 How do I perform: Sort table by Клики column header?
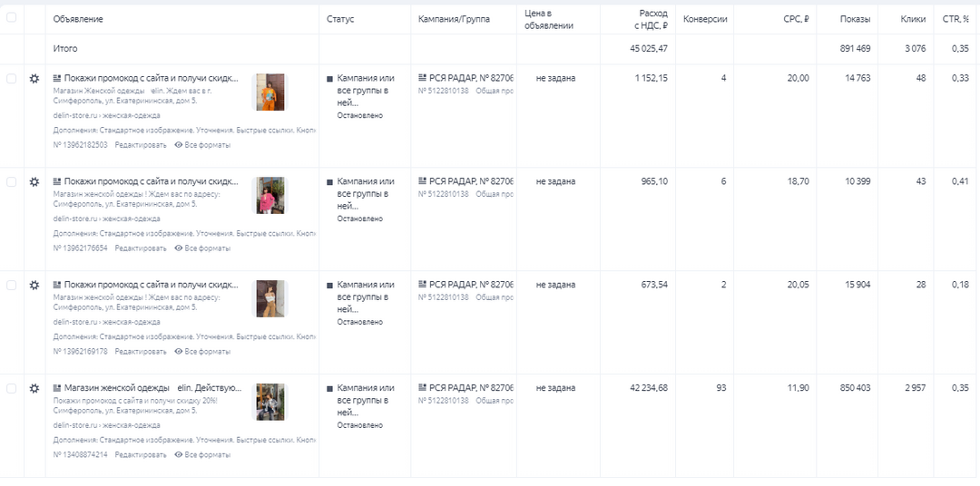913,19
